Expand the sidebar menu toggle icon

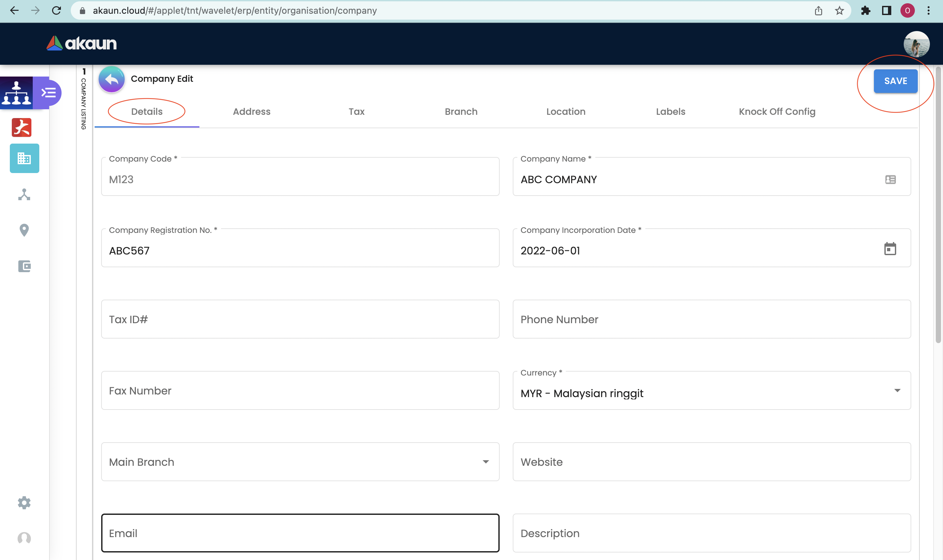[49, 93]
